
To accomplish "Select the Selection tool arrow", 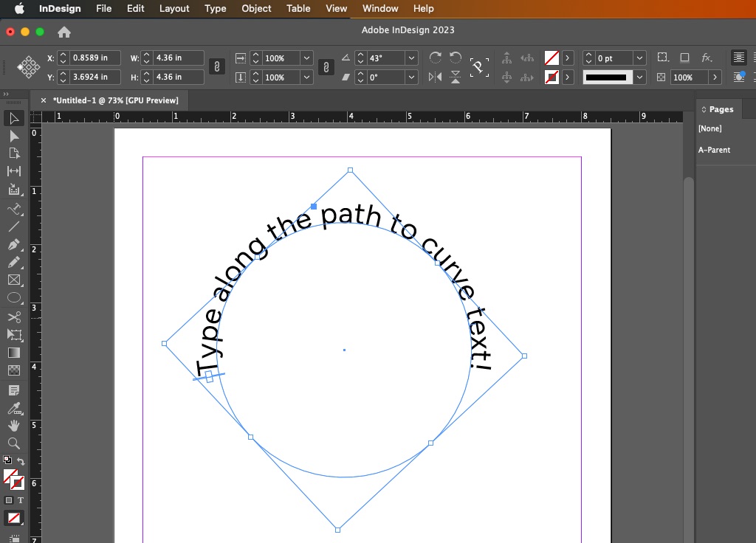I will [x=14, y=119].
